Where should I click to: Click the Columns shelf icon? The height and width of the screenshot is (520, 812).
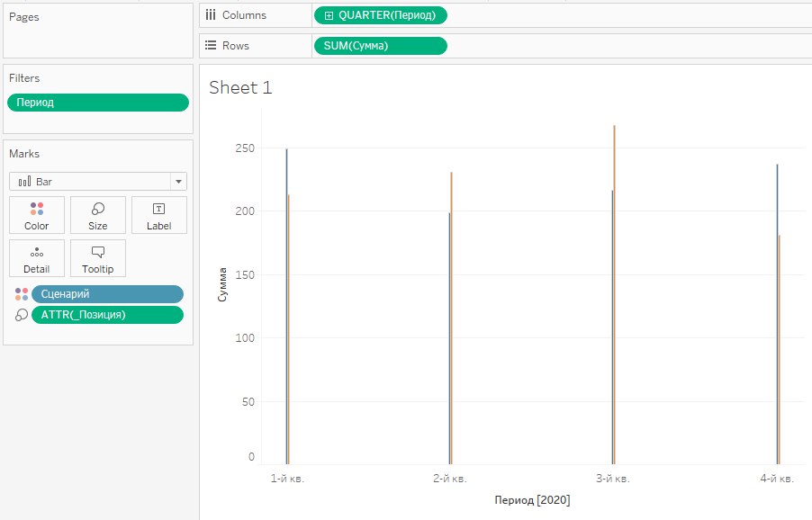point(211,15)
